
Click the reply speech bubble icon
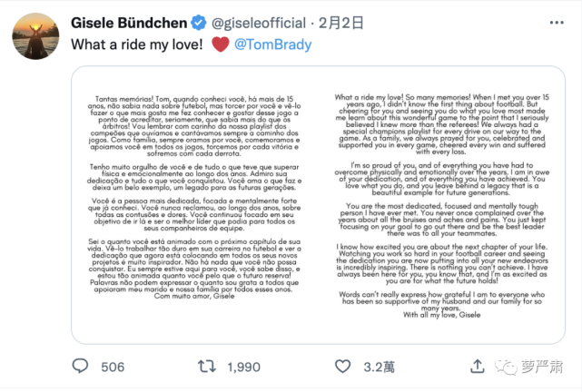click(x=82, y=366)
